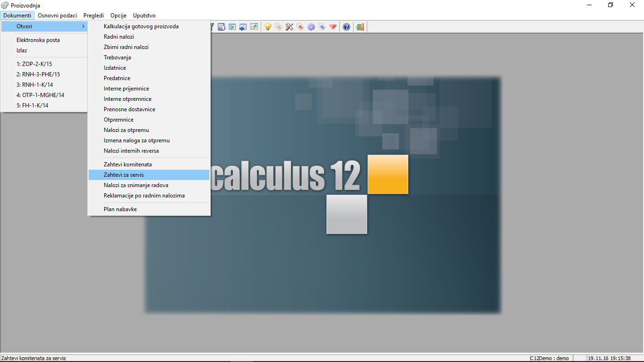Close the Proizvodnja window

pos(633,5)
